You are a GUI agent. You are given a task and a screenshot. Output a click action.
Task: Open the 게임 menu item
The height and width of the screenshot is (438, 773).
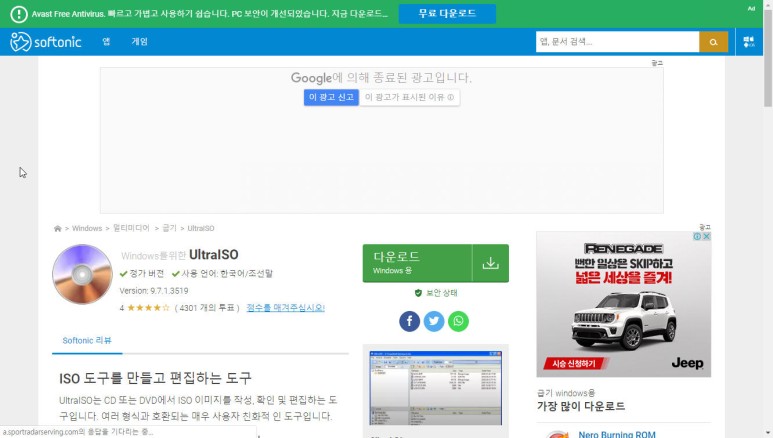click(x=140, y=41)
